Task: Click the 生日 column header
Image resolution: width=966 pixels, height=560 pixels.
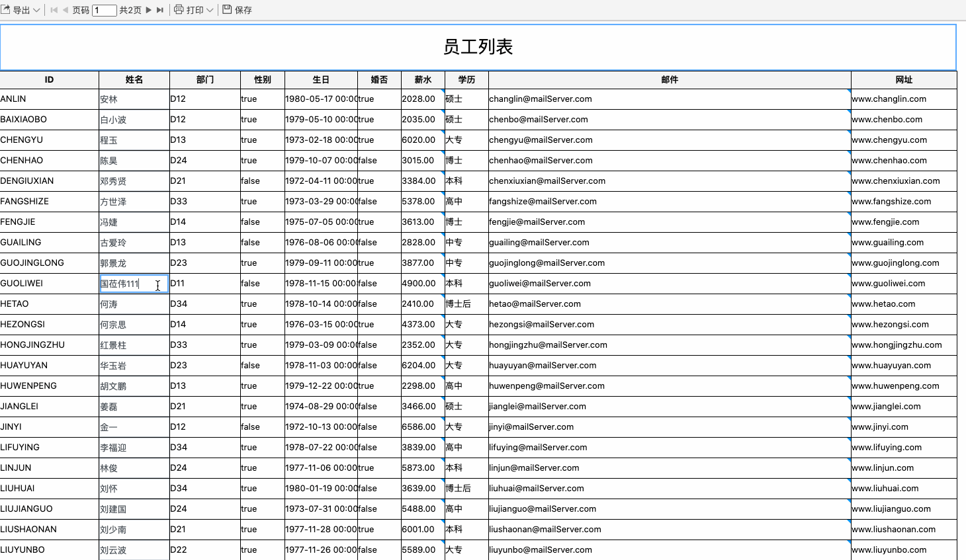Action: click(x=321, y=79)
